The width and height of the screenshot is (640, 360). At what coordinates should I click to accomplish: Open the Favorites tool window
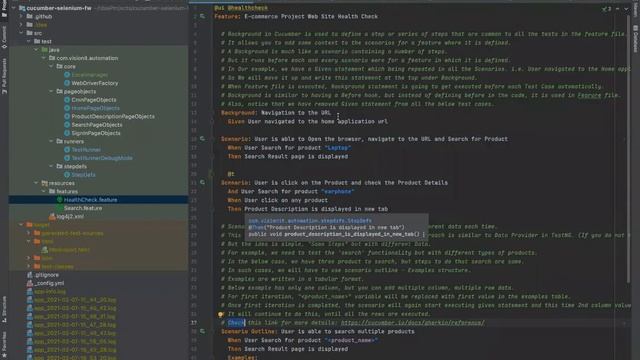tap(4, 344)
